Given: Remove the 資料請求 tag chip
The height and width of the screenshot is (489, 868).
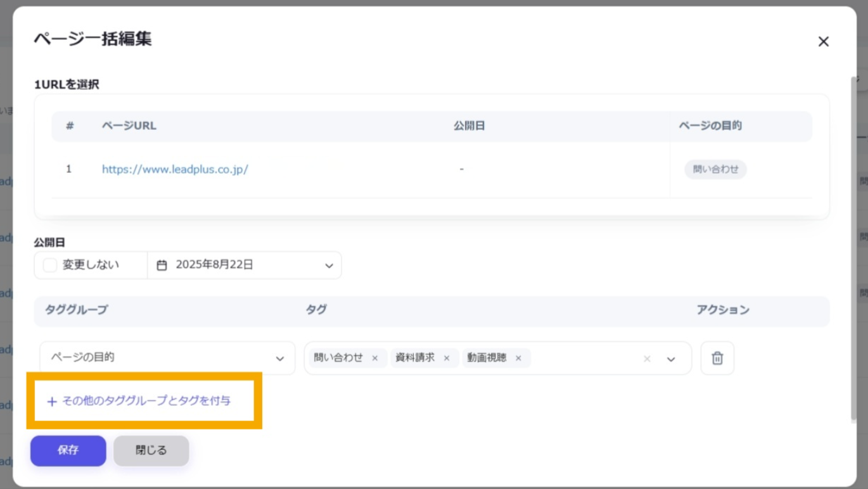Looking at the screenshot, I should click(446, 359).
